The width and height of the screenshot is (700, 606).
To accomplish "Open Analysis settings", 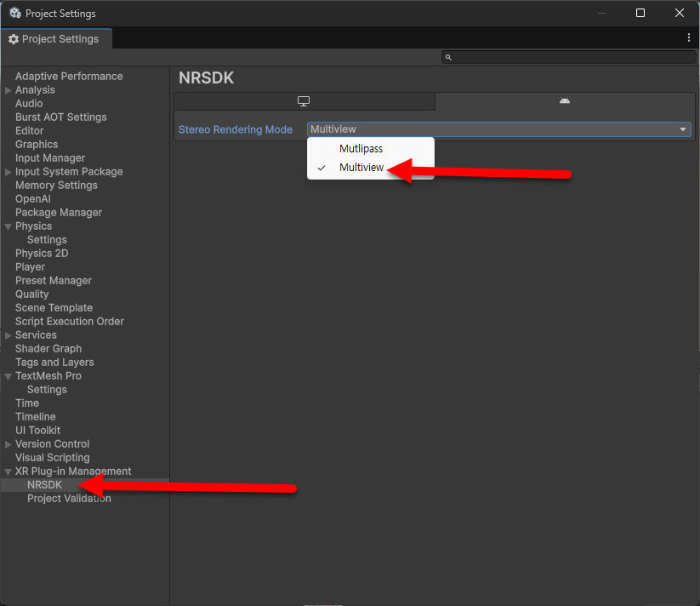I will [35, 89].
